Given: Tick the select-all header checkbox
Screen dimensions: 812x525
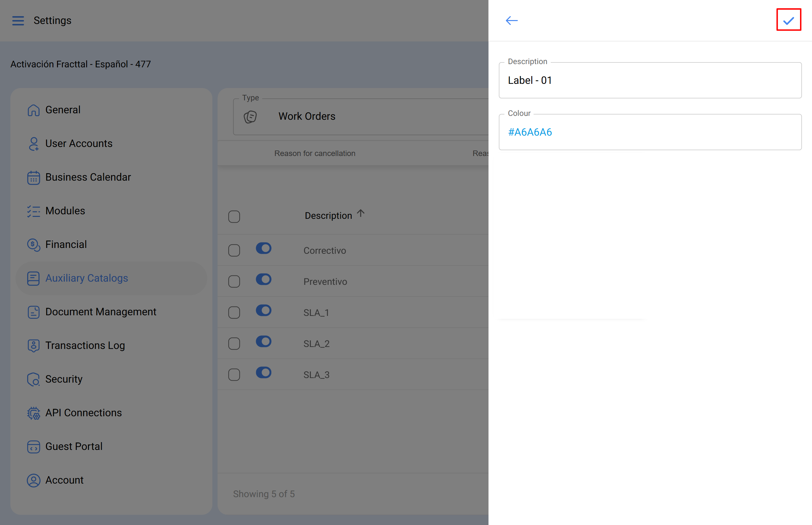Looking at the screenshot, I should click(234, 217).
